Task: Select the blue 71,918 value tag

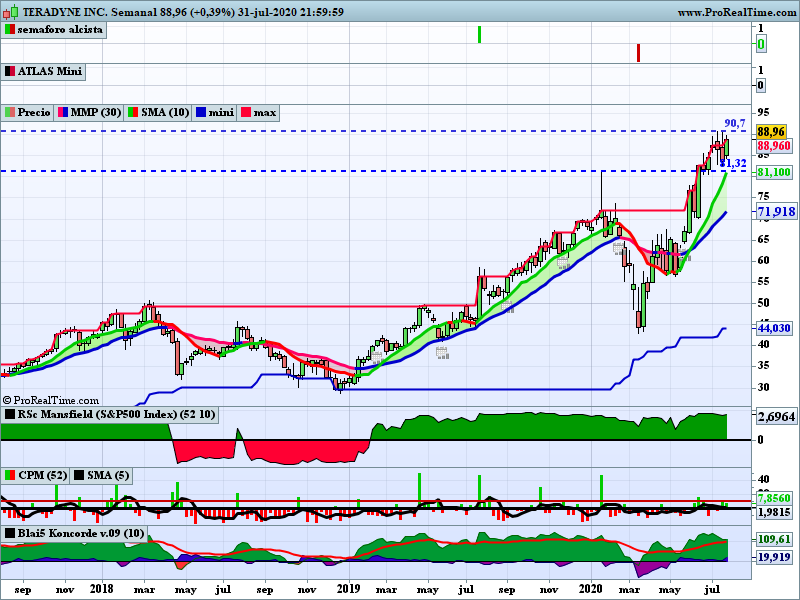Action: click(x=776, y=212)
